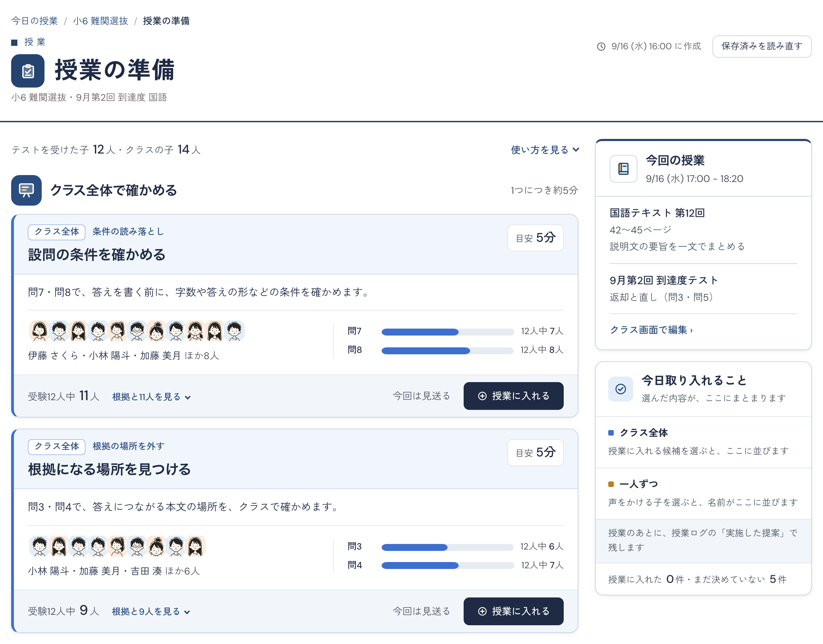The image size is (823, 644).
Task: Click the checkmark circle icon in 今日取り入れること
Action: (620, 389)
